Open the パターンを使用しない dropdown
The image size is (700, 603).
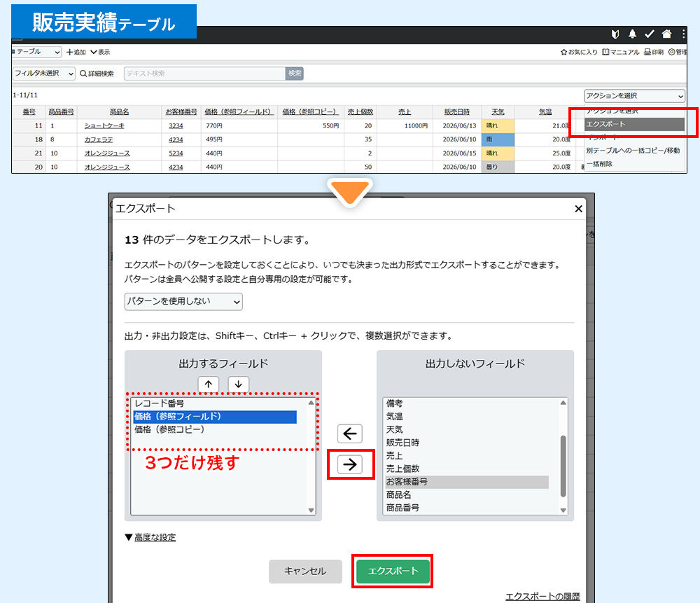[183, 301]
